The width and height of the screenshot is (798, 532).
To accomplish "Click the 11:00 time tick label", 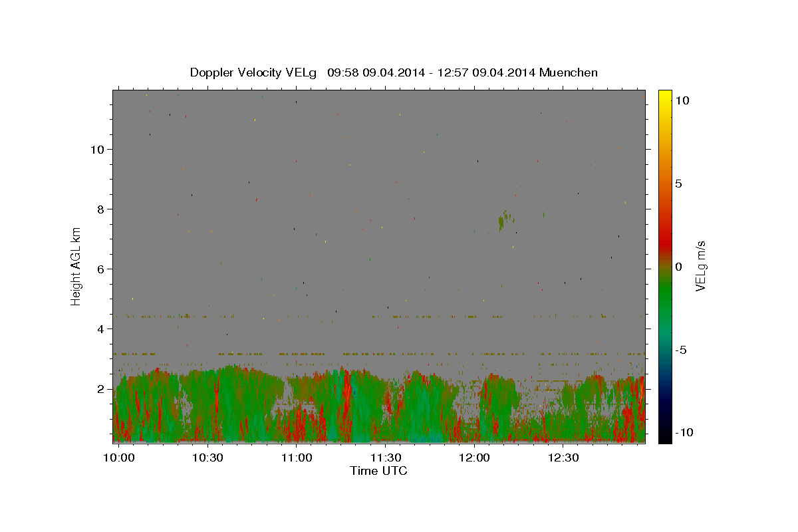I will tap(297, 458).
